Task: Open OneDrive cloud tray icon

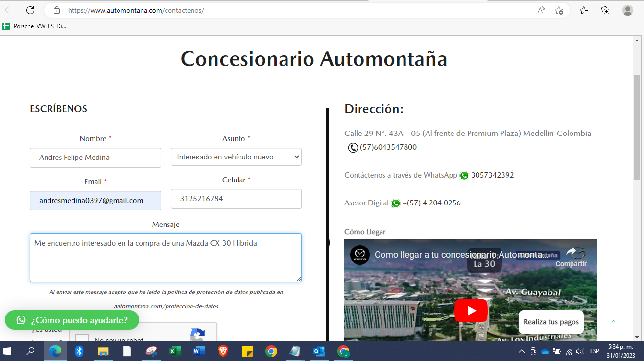Action: point(545,351)
